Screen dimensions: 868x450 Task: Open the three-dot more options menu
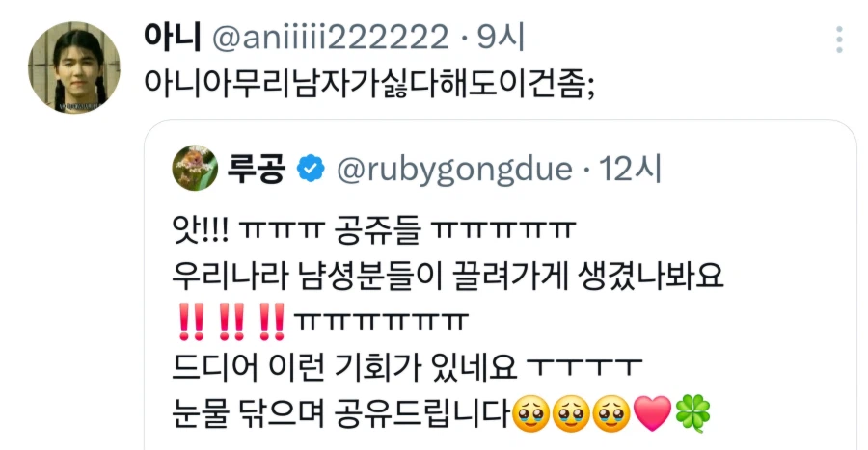[x=839, y=40]
